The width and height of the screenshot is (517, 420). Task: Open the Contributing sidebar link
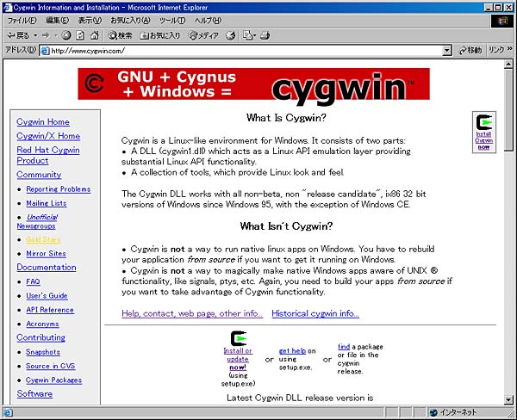(40, 337)
